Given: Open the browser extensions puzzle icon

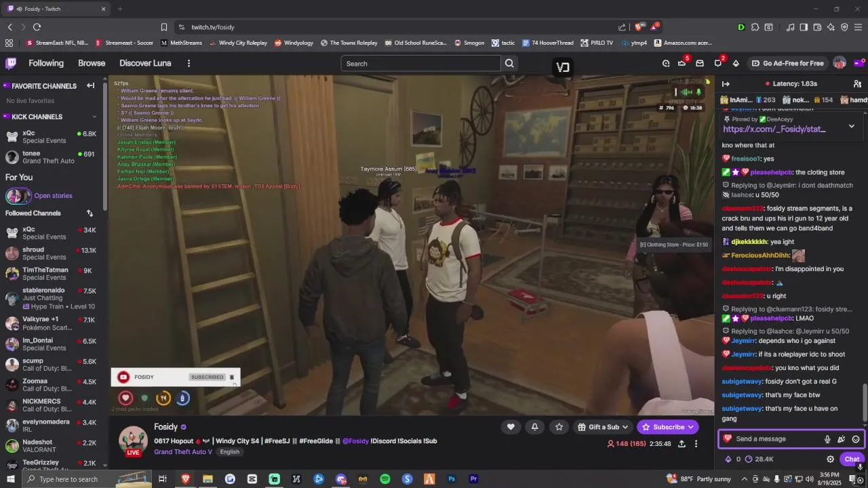Looking at the screenshot, I should [x=755, y=27].
